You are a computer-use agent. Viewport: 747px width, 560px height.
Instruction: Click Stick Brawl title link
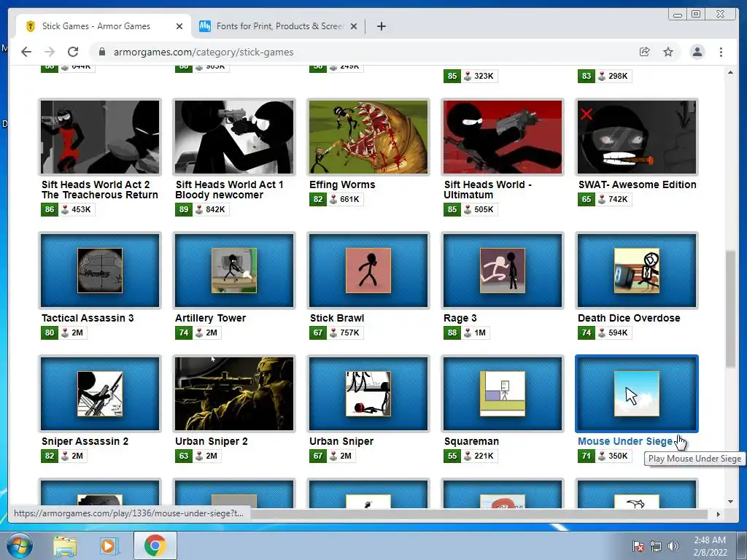click(x=337, y=318)
